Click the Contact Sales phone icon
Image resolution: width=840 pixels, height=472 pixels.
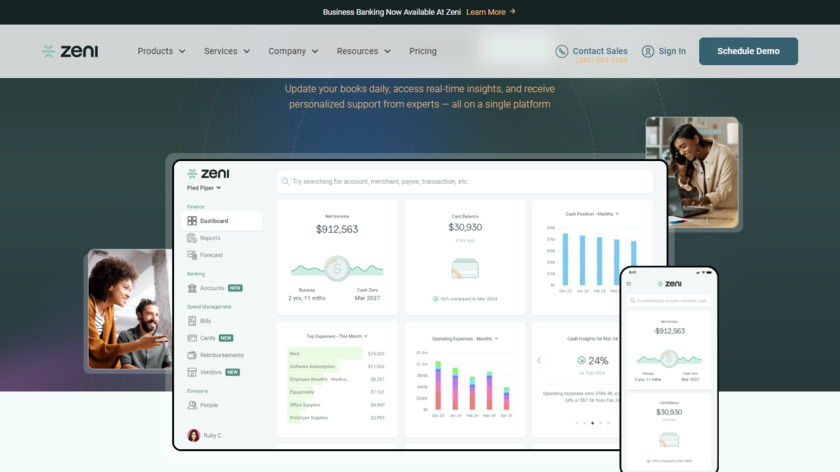[x=562, y=51]
